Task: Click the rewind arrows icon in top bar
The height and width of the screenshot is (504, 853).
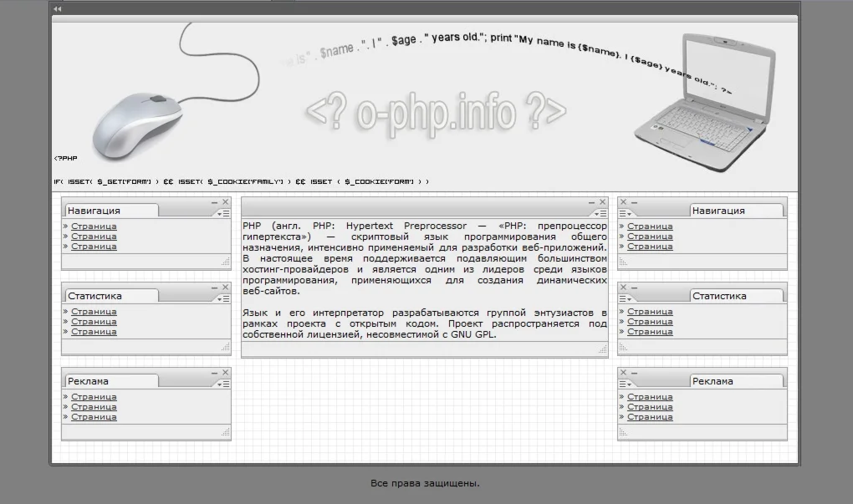Action: click(x=58, y=8)
